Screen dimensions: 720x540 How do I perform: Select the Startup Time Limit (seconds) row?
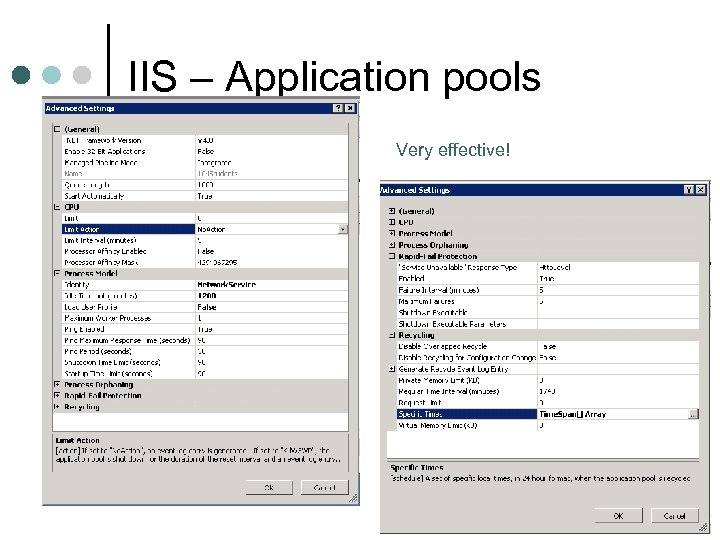coord(205,373)
